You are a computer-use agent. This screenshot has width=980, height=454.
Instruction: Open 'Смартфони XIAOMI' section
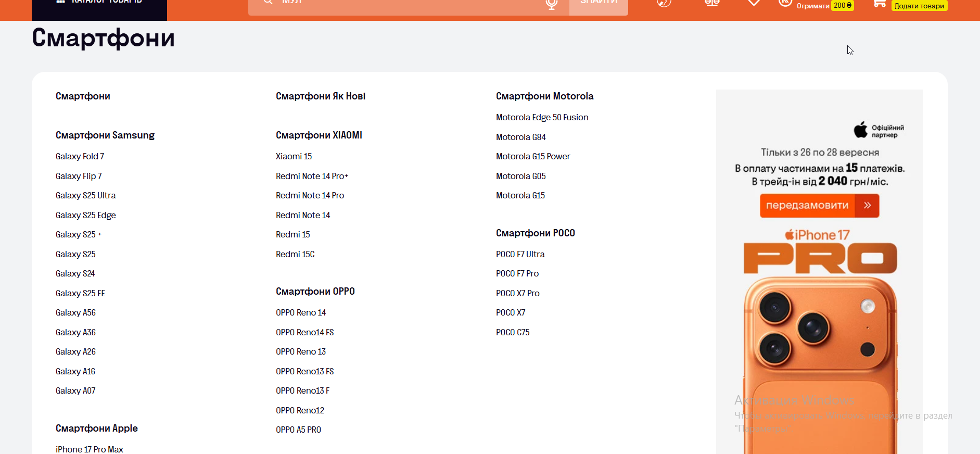click(x=319, y=135)
